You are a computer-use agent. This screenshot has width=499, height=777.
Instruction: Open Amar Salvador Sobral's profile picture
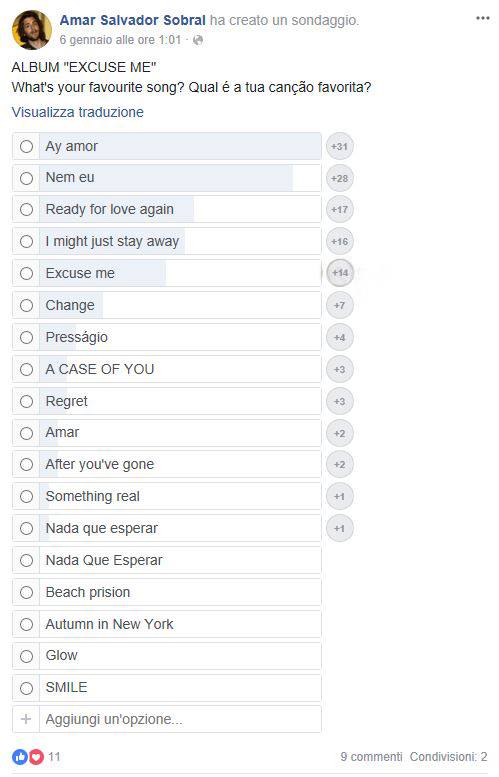(x=31, y=30)
